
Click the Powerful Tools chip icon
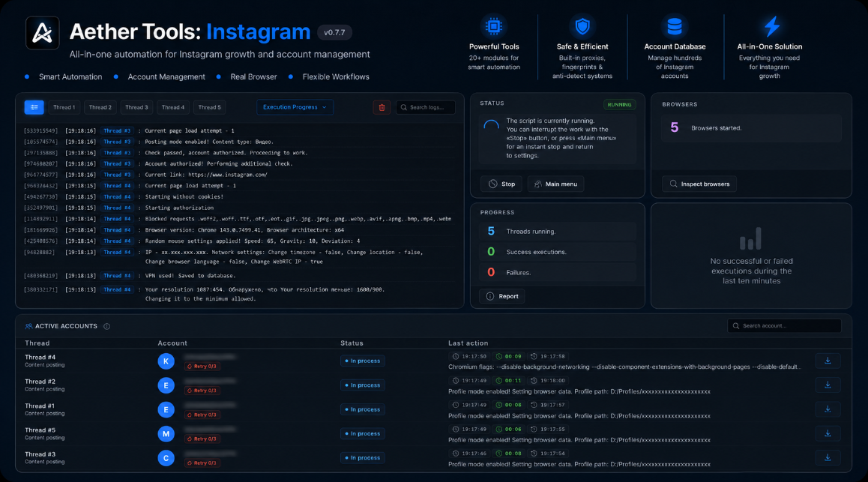click(494, 26)
